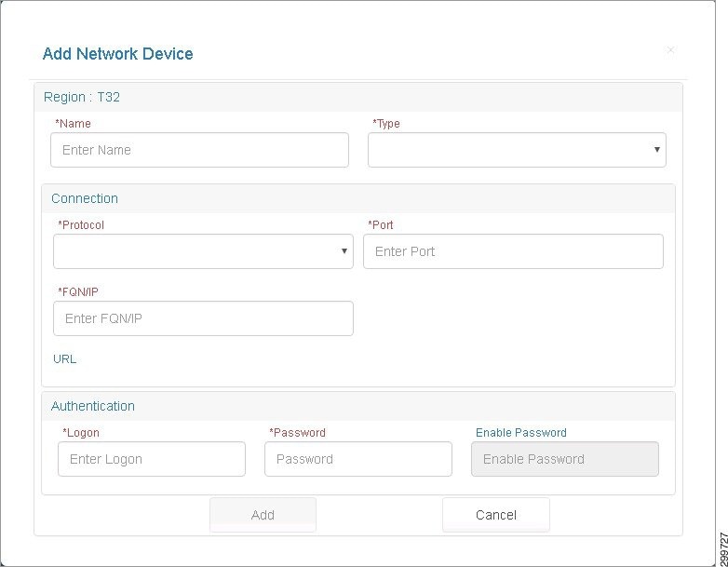Click the *Protocol field label
Image resolution: width=728 pixels, height=567 pixels.
pyautogui.click(x=81, y=224)
